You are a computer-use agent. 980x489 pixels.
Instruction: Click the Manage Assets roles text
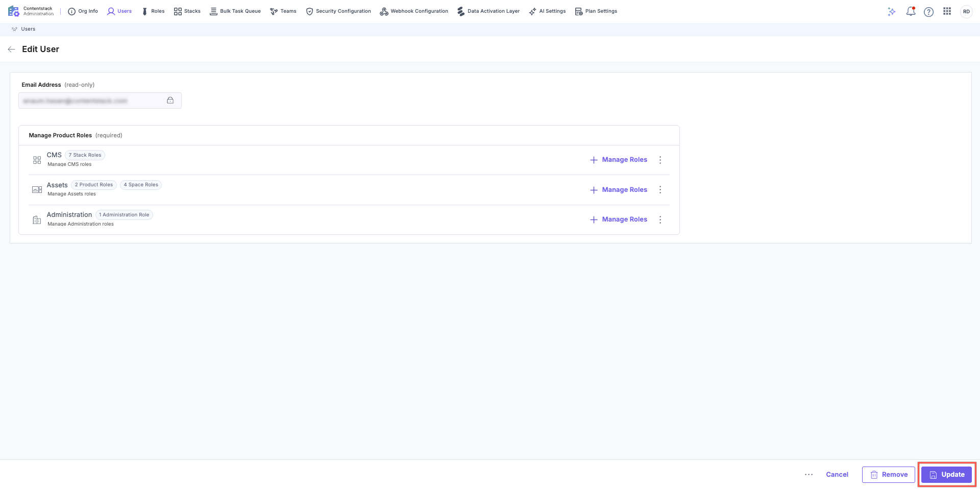point(71,194)
